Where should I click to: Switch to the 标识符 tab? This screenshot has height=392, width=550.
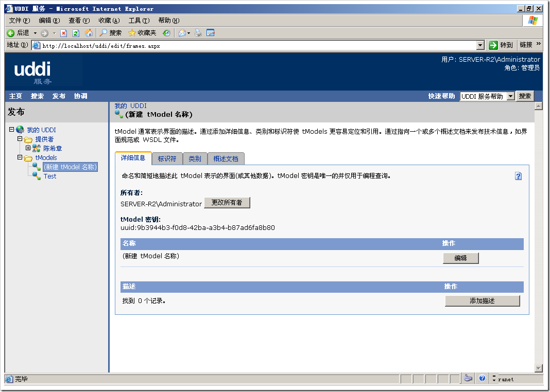[x=167, y=158]
